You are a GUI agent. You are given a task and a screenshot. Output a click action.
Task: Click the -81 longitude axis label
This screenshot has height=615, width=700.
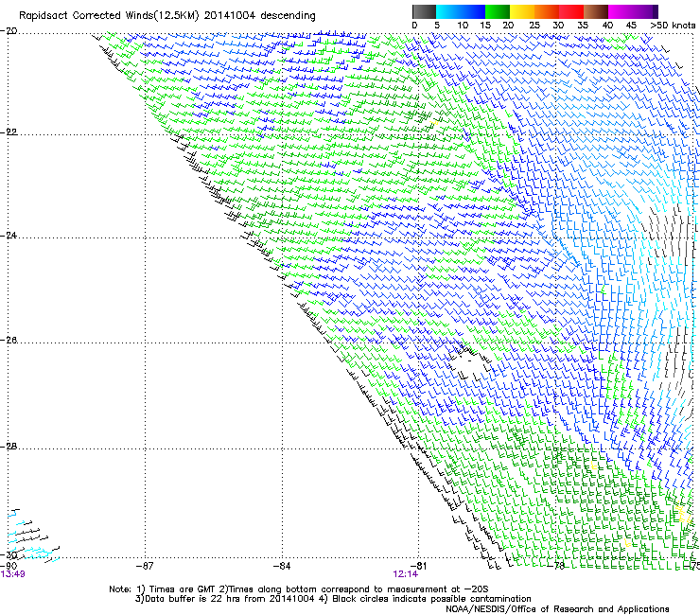(418, 566)
